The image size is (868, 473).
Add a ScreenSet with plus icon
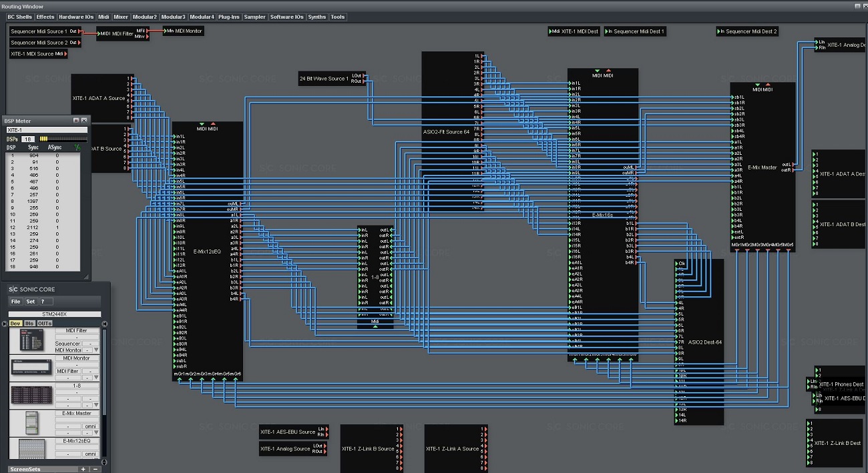[83, 469]
